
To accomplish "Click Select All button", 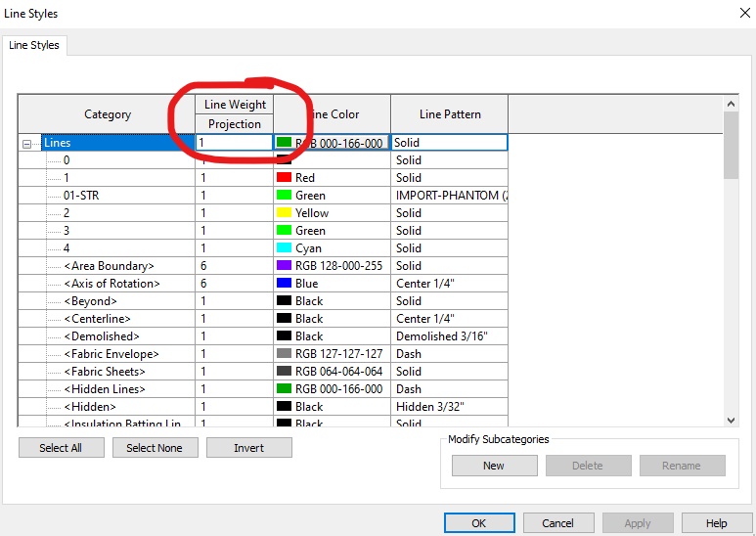I will point(62,448).
